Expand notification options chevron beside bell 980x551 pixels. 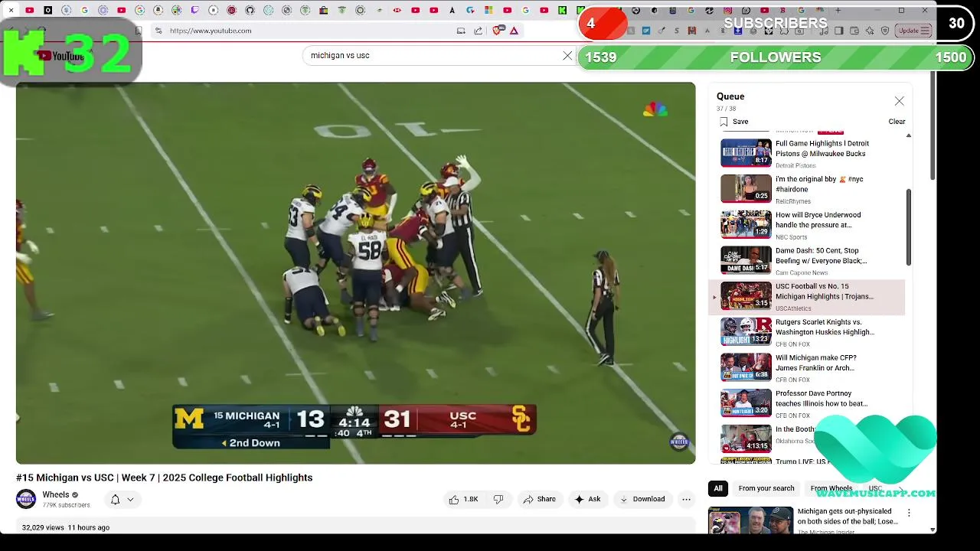(x=130, y=500)
